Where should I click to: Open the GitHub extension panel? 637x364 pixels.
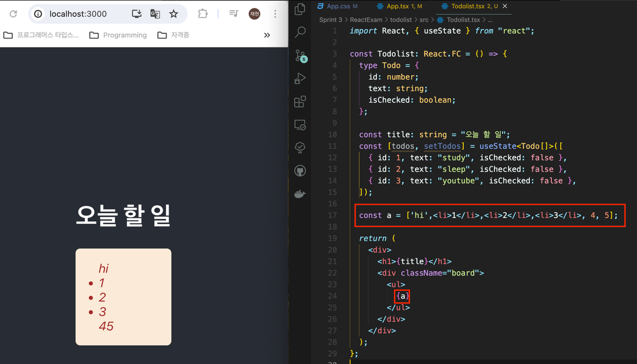[x=300, y=170]
